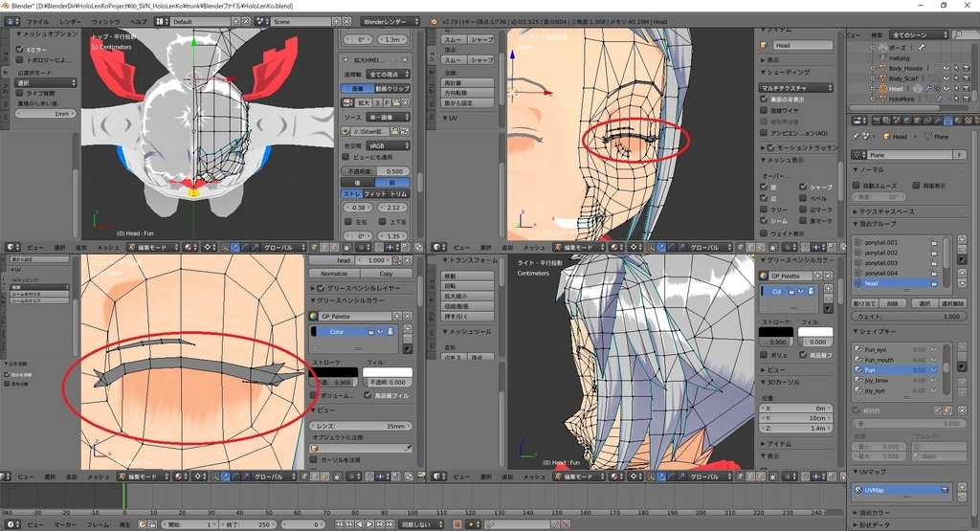Toggle 裏面の非表示 checkbox
The height and width of the screenshot is (531, 980).
coord(764,100)
